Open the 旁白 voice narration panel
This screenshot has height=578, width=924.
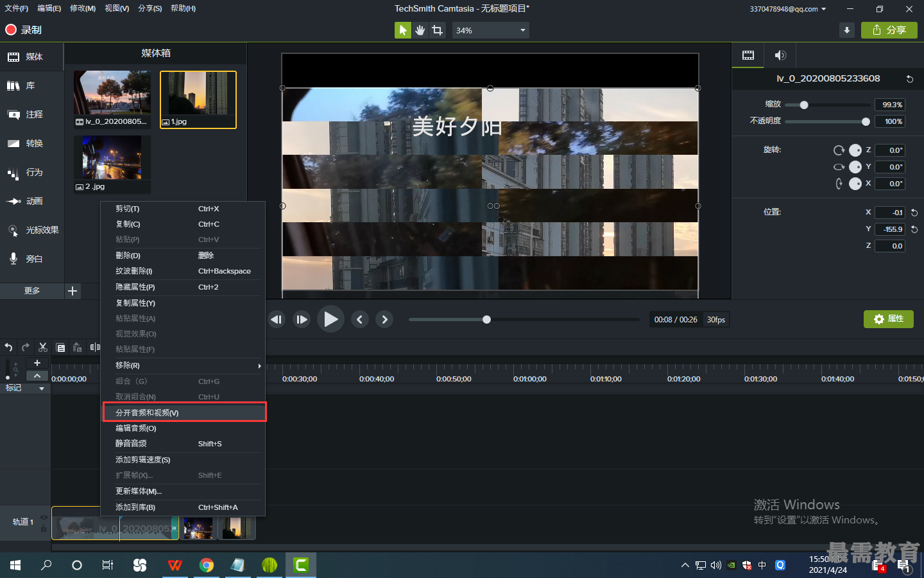point(32,259)
